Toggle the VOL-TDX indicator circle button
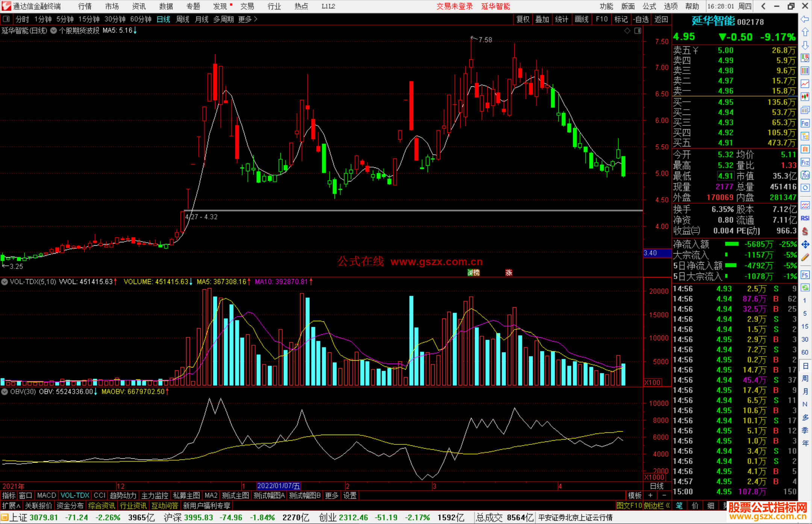The width and height of the screenshot is (812, 524). point(5,281)
